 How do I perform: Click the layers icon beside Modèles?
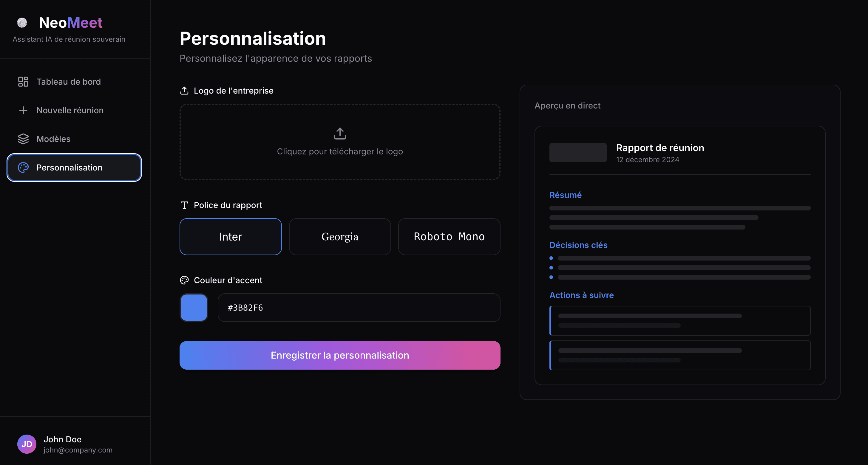pyautogui.click(x=23, y=139)
